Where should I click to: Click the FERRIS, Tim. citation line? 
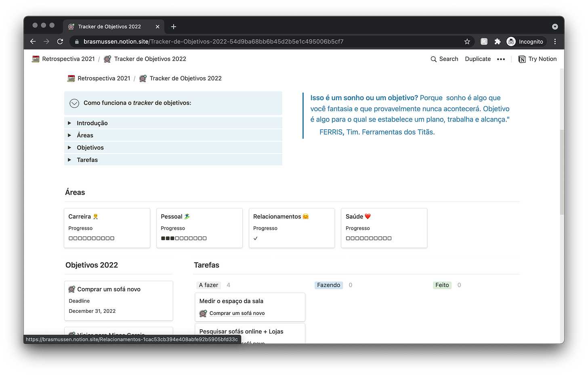377,132
